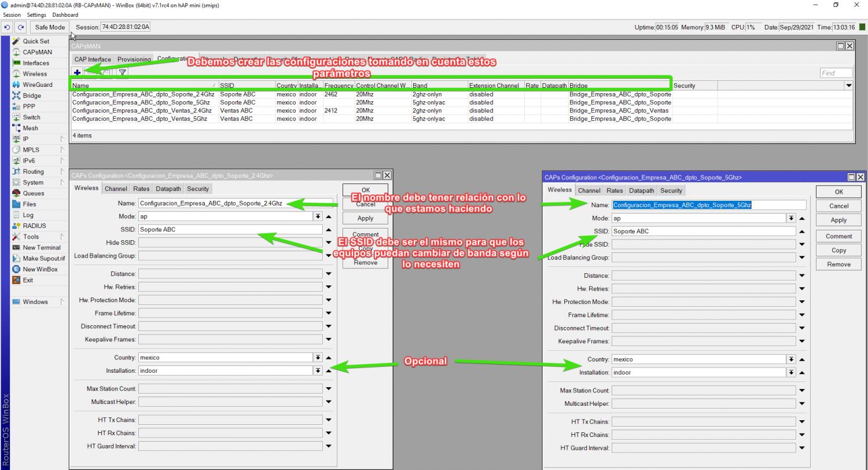Open Installation dropdown in Soporte_2.4Ghz window
868x470 pixels.
click(x=318, y=370)
